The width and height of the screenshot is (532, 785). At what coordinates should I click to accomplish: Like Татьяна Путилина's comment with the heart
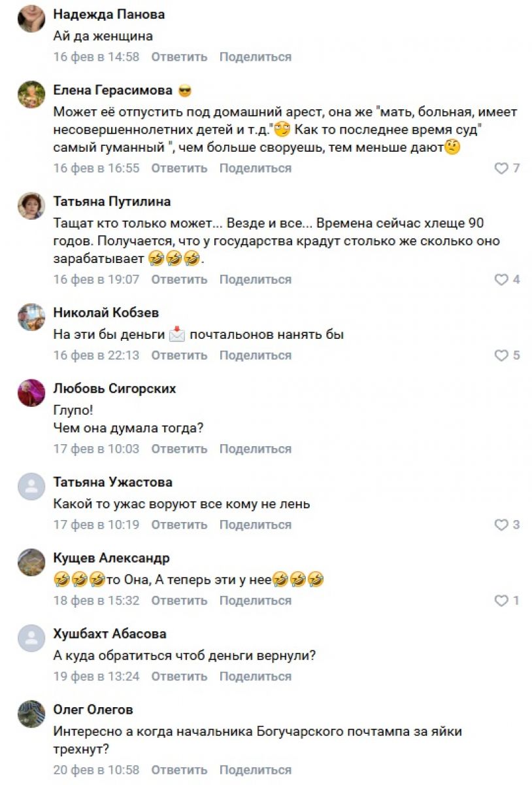(x=501, y=279)
